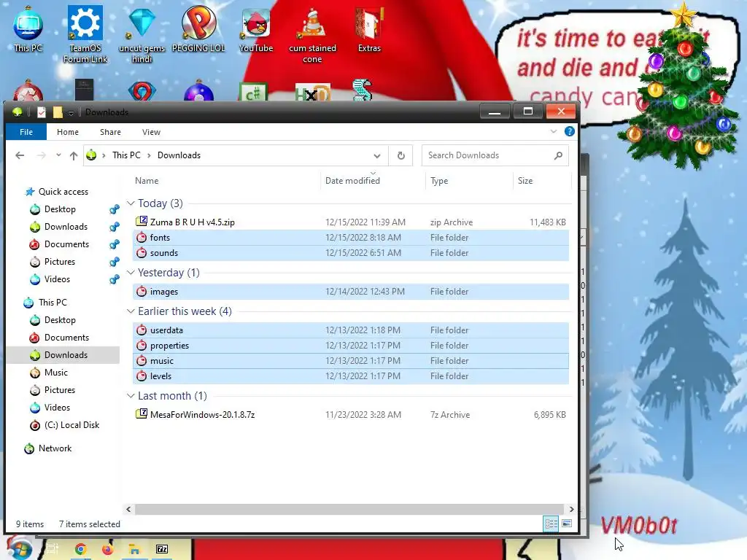Open Customize Quick Access Toolbar dropdown

(x=71, y=112)
